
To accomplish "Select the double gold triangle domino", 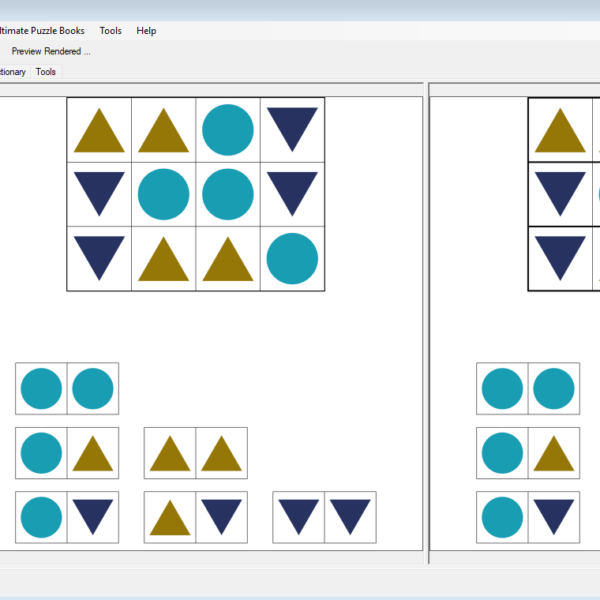I will click(195, 453).
